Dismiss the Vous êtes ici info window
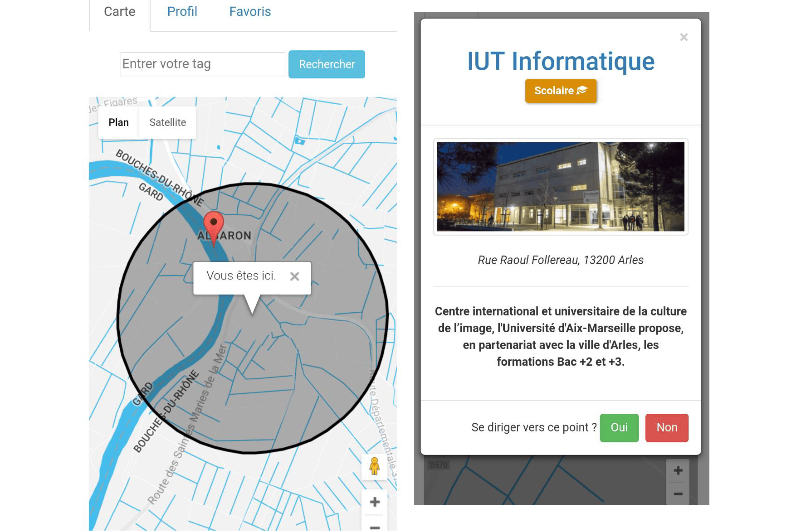801x532 pixels. pos(295,276)
